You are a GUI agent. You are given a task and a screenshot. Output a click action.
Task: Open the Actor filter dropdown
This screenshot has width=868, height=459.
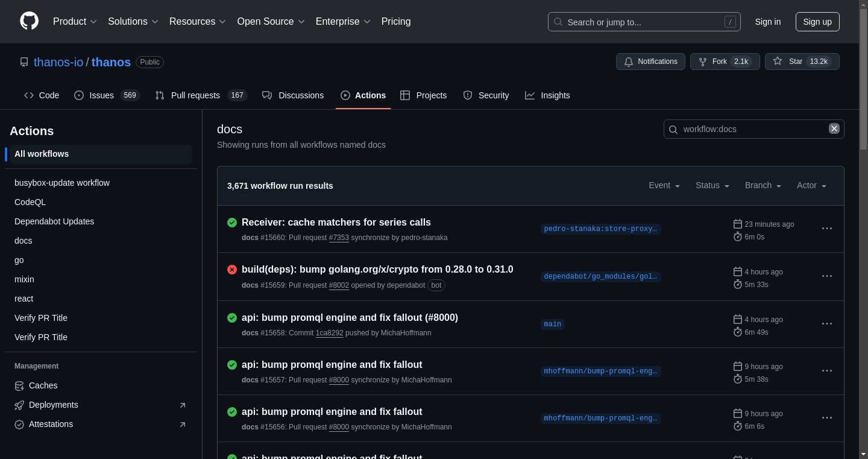pos(811,186)
